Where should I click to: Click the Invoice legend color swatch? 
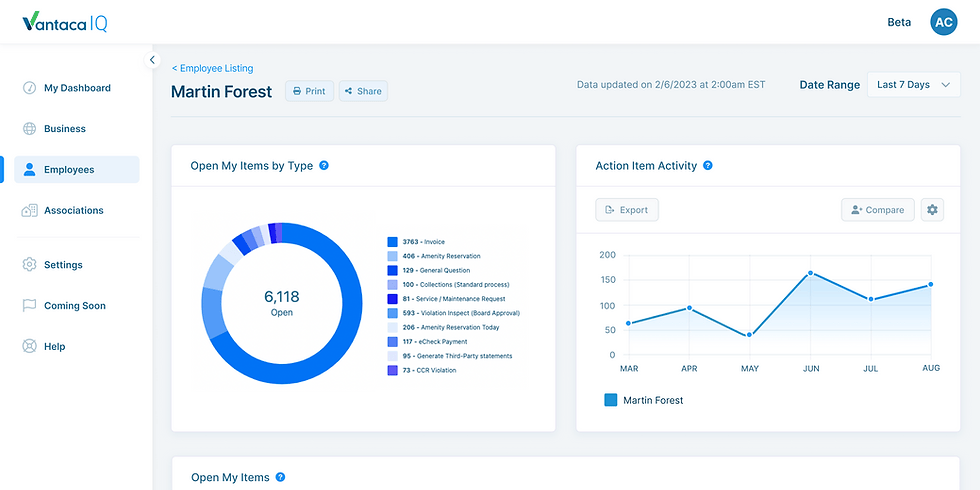tap(392, 242)
